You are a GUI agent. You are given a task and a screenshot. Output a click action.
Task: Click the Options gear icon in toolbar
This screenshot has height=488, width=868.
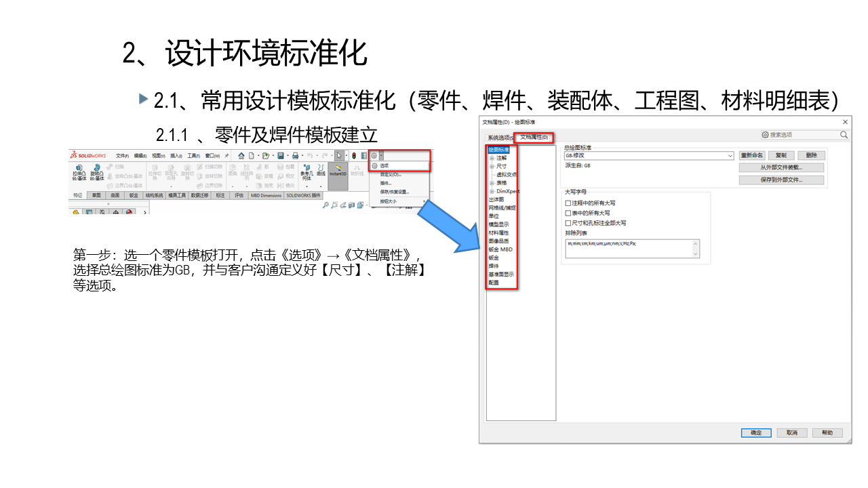click(x=374, y=155)
